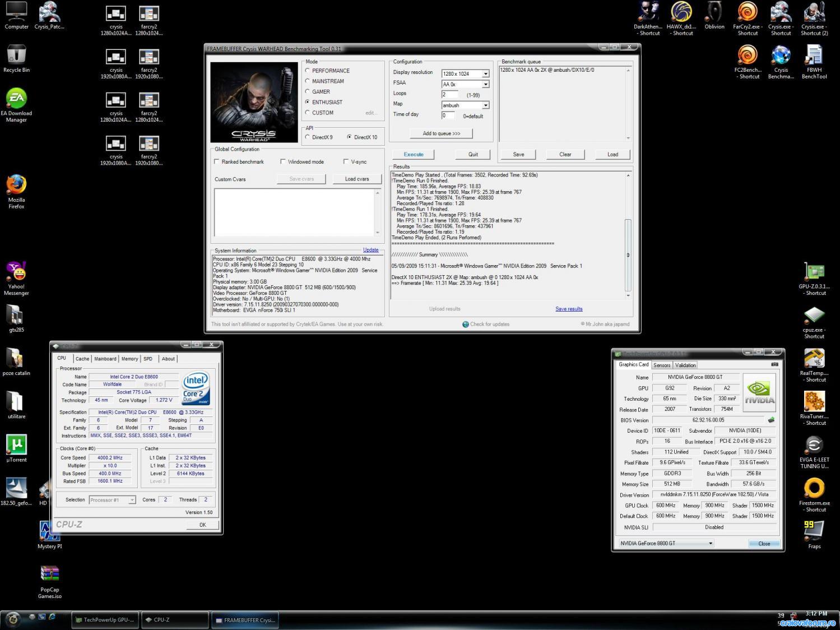Open GPU-Z graphics card selector dropdown
The width and height of the screenshot is (840, 630).
pos(666,543)
